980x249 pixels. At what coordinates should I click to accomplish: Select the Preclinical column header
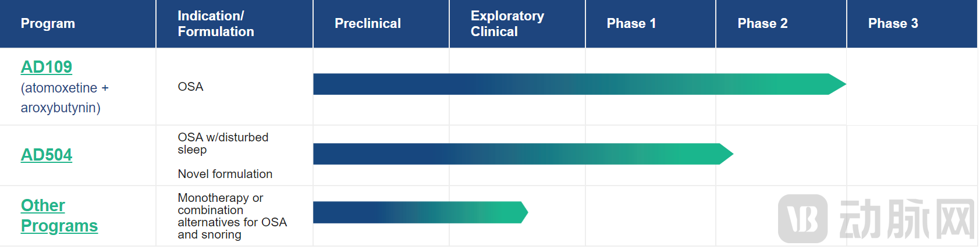[368, 24]
